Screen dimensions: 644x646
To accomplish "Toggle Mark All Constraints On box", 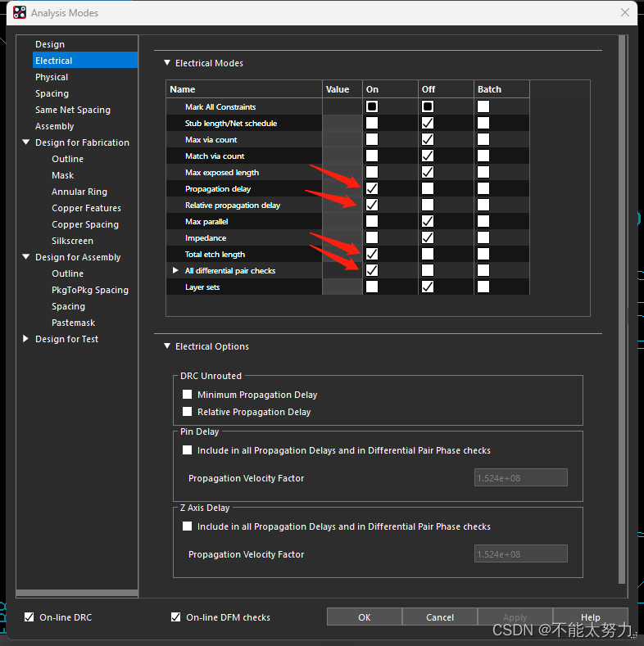I will (372, 106).
